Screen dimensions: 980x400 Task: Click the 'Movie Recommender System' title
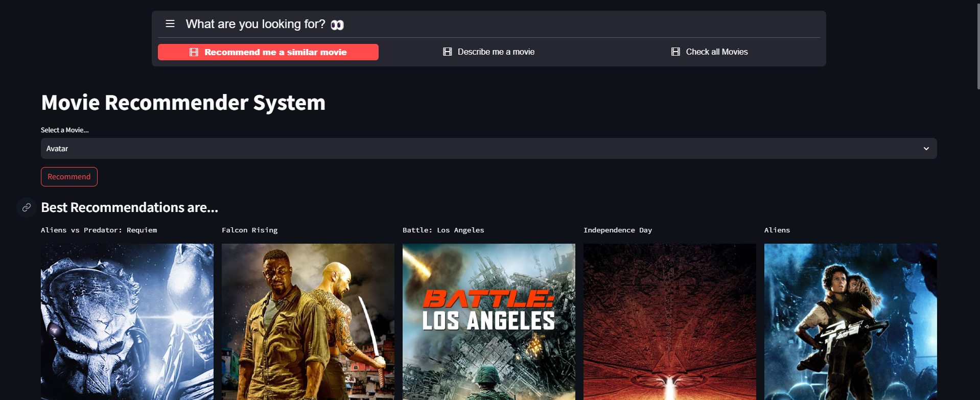coord(183,103)
